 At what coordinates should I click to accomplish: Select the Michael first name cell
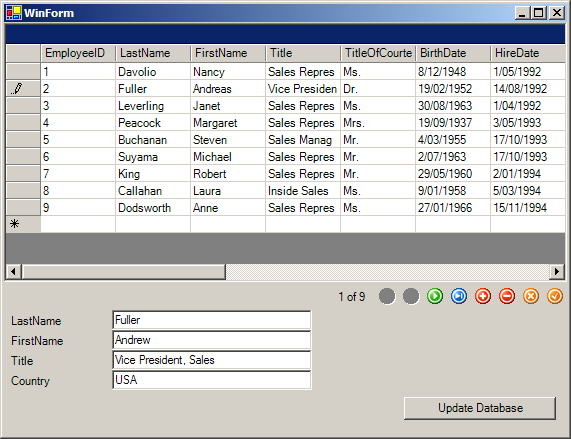228,157
